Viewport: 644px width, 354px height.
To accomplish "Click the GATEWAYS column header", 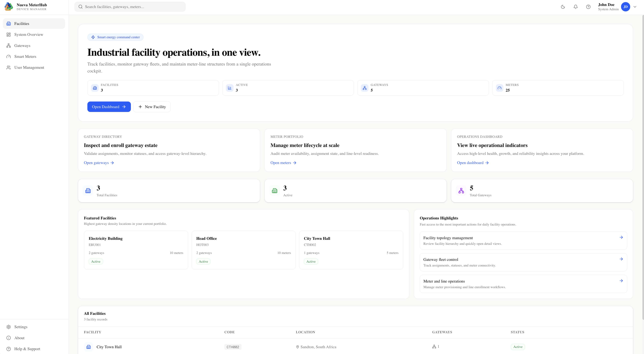I will coord(442,332).
